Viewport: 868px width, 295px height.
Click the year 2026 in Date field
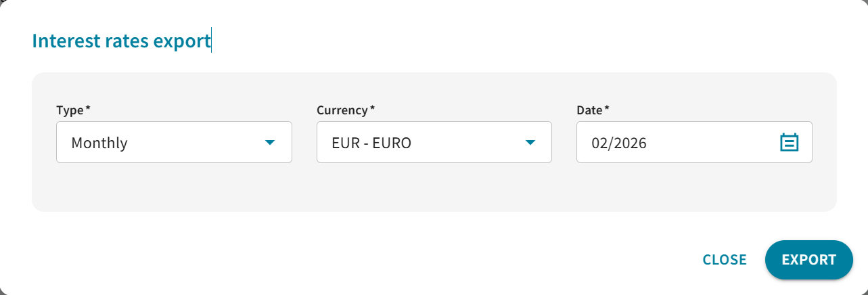click(631, 143)
